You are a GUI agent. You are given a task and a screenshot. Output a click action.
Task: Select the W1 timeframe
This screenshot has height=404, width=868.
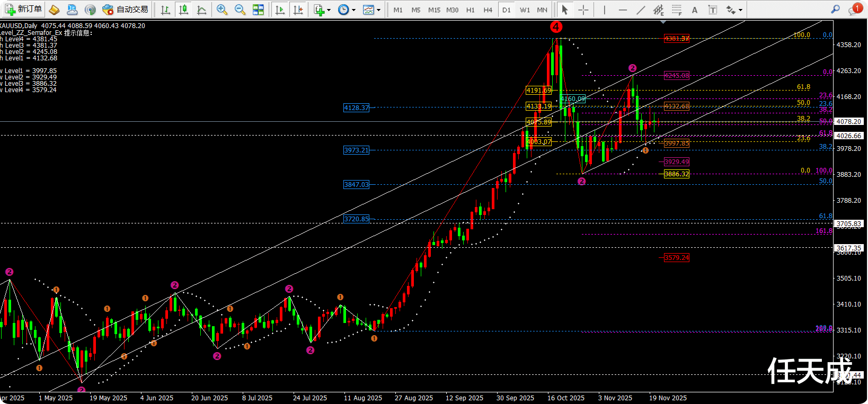tap(525, 10)
